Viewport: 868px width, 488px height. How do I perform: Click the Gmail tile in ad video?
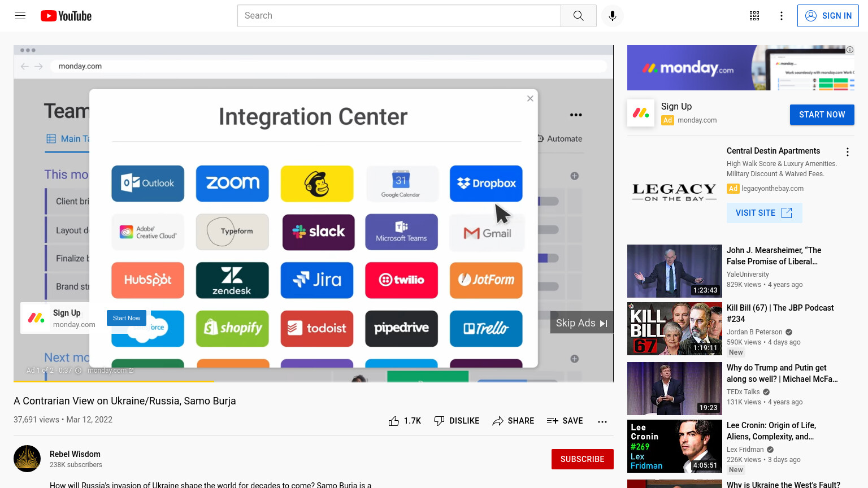pyautogui.click(x=487, y=233)
